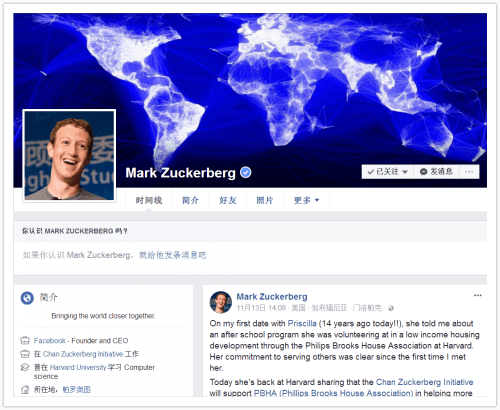Click the globe icon beside 简介 heading
The image size is (500, 410).
(27, 298)
